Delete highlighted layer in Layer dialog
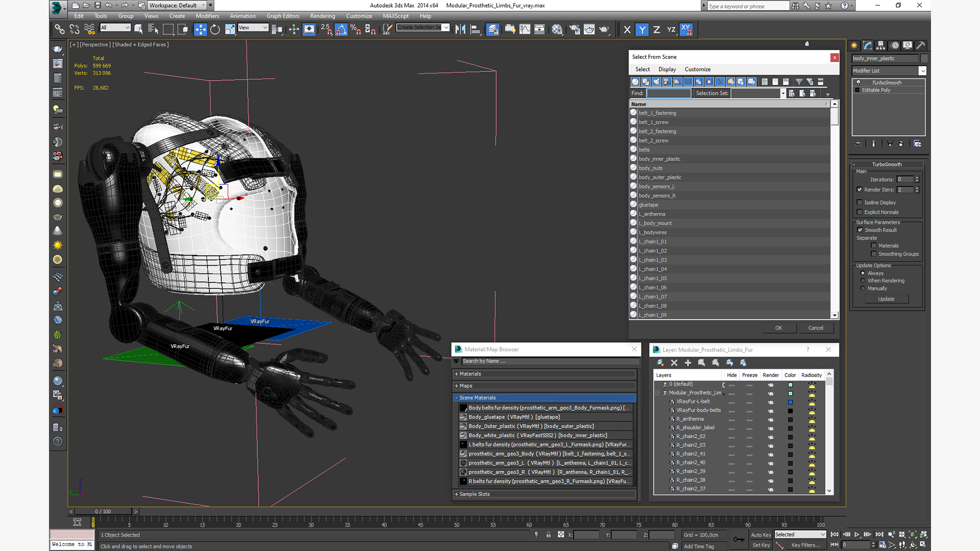Screen dimensions: 980x551 [674, 363]
